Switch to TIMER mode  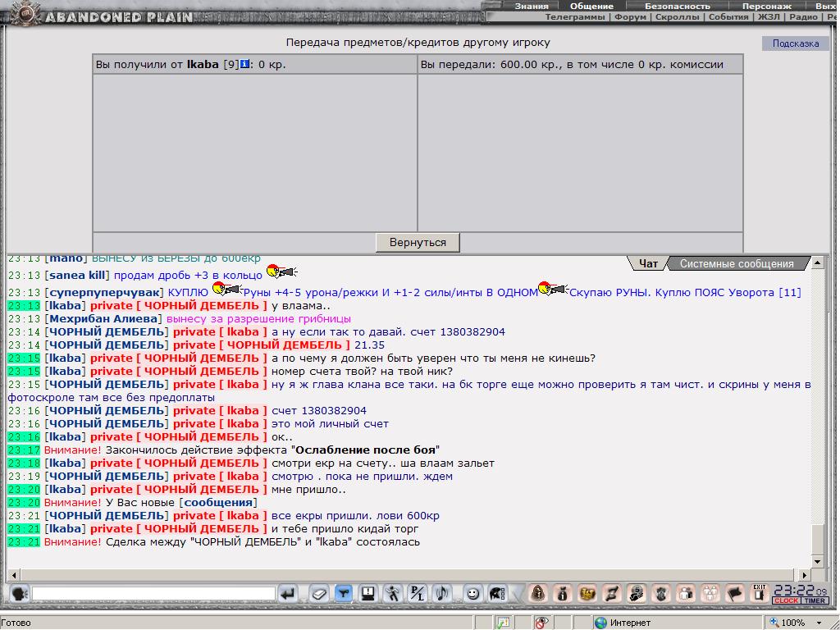(815, 600)
